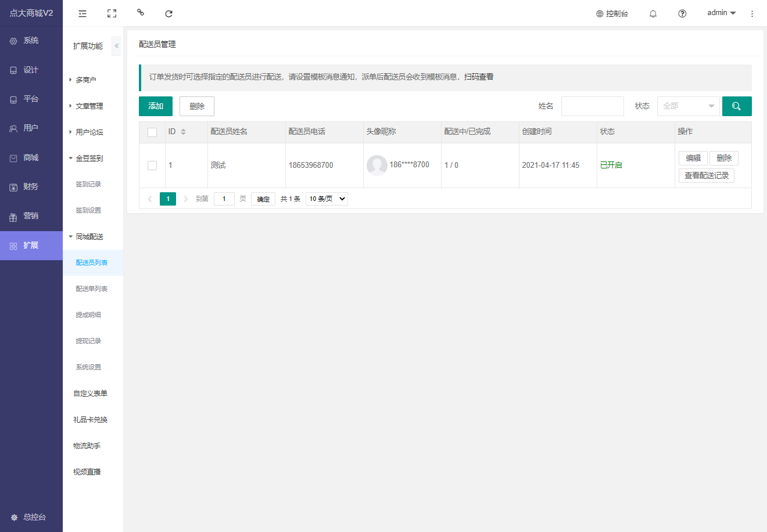The width and height of the screenshot is (767, 532).
Task: Open notifications bell icon
Action: (653, 13)
